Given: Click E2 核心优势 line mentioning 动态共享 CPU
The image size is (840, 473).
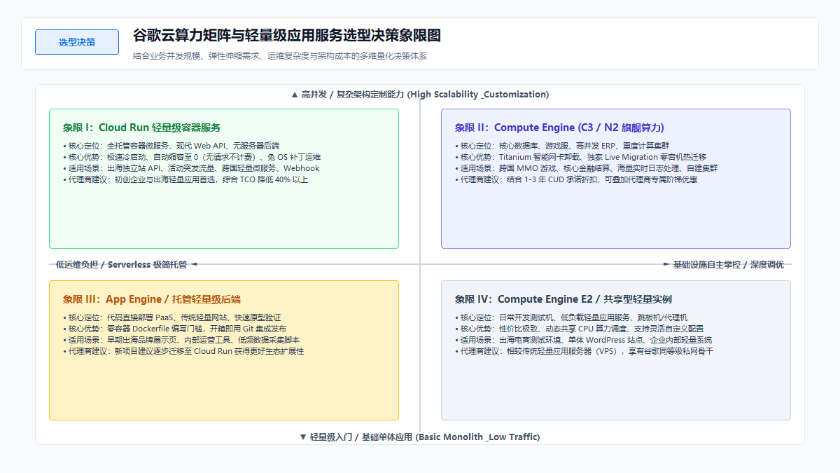Looking at the screenshot, I should click(x=579, y=328).
